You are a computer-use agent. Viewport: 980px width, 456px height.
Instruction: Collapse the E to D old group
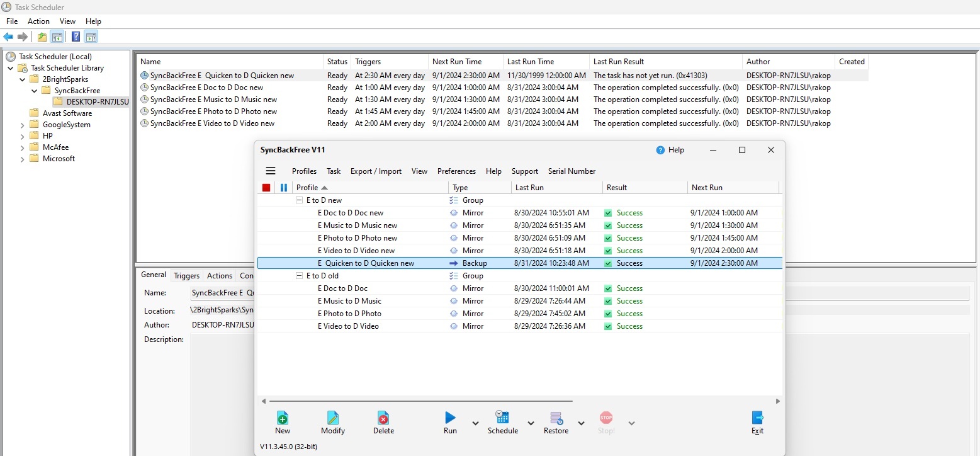click(x=300, y=276)
